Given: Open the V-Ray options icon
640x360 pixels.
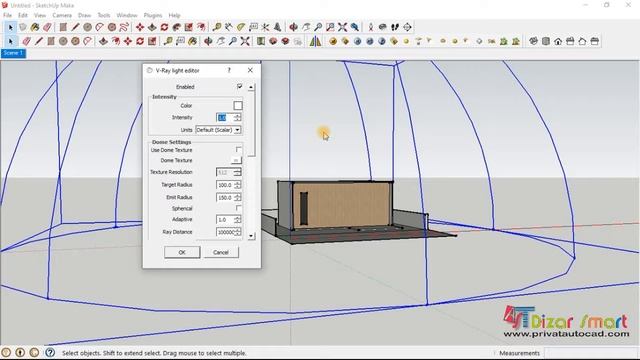Looking at the screenshot, I should (x=345, y=41).
